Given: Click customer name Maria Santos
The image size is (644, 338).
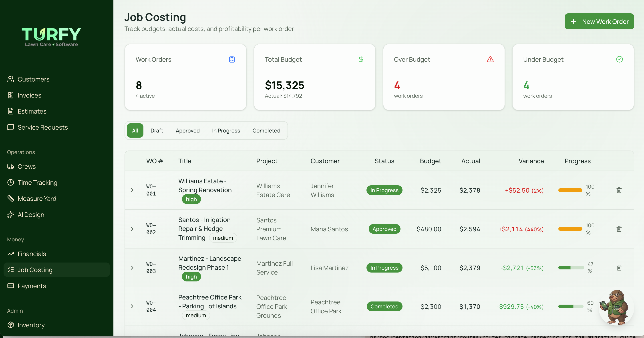Looking at the screenshot, I should point(329,229).
